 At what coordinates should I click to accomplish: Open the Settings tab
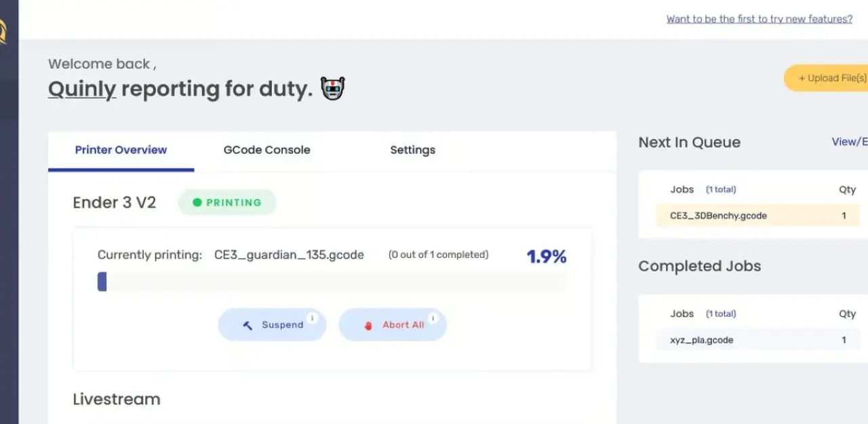(x=412, y=150)
